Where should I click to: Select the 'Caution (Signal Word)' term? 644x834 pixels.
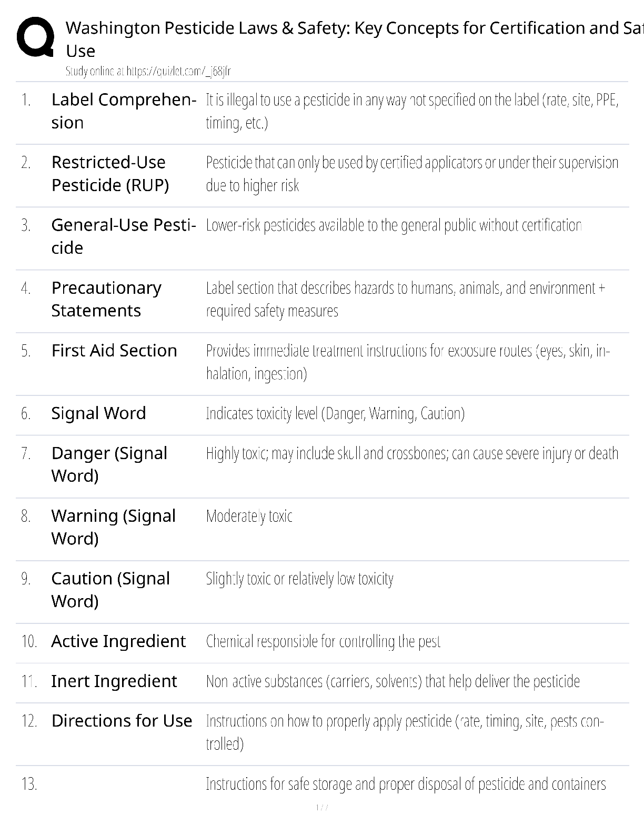pos(110,590)
